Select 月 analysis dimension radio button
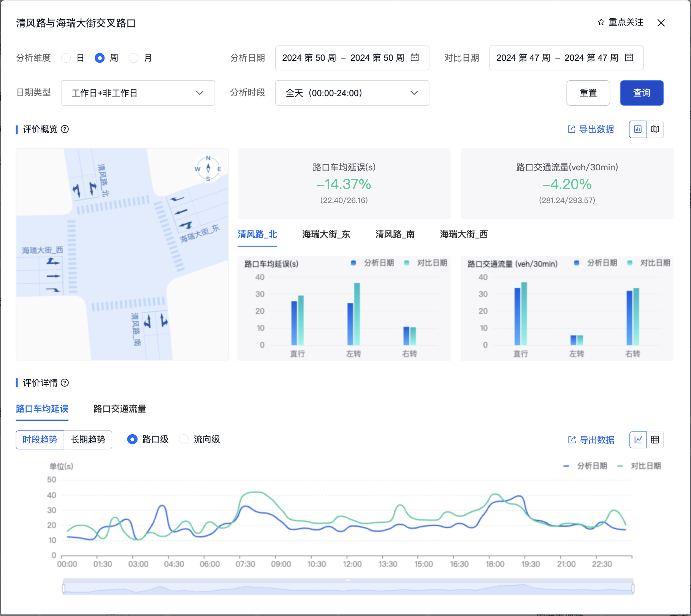 (133, 58)
